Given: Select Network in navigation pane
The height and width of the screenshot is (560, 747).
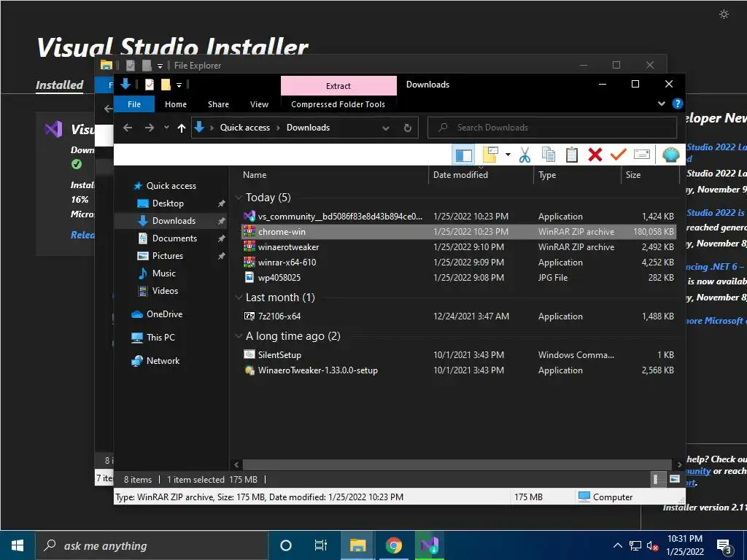Looking at the screenshot, I should tap(163, 361).
